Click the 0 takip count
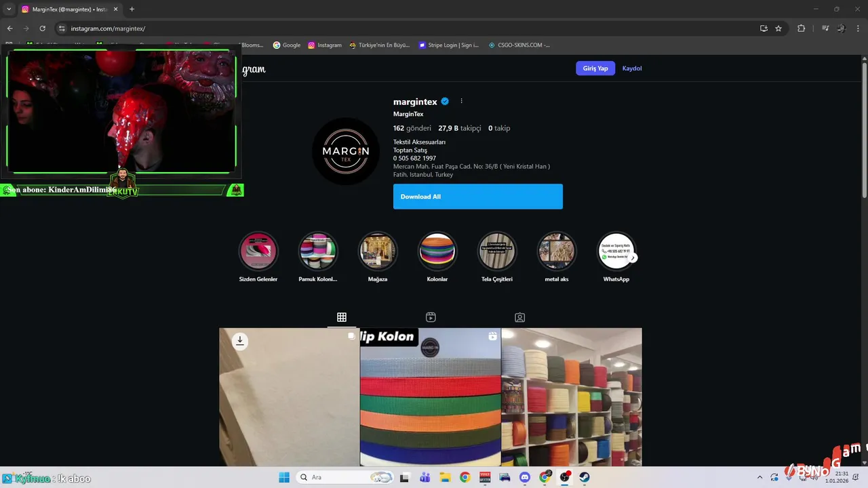868x488 pixels. tap(499, 128)
